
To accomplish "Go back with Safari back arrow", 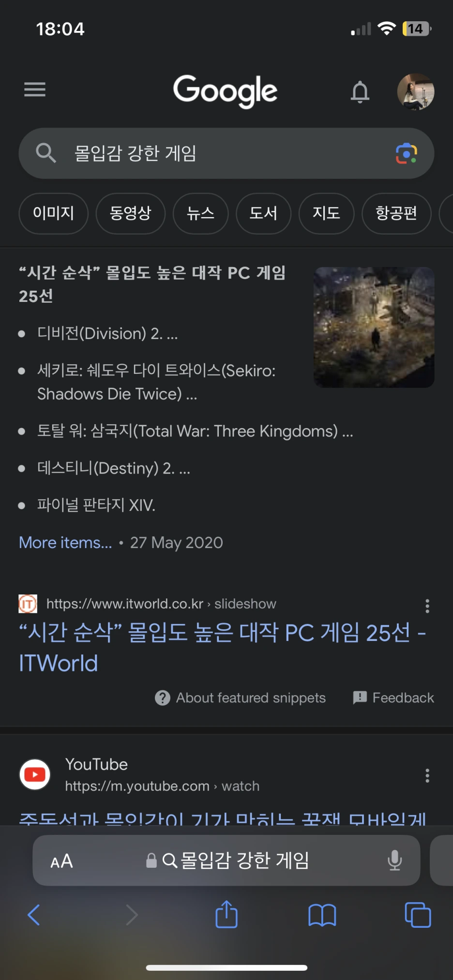I will pos(34,915).
